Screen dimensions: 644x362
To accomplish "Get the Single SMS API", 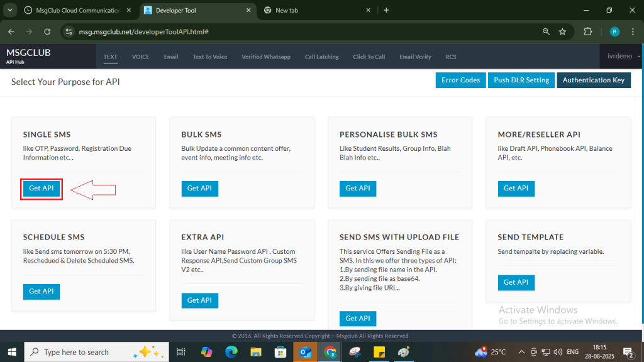I will (x=41, y=189).
